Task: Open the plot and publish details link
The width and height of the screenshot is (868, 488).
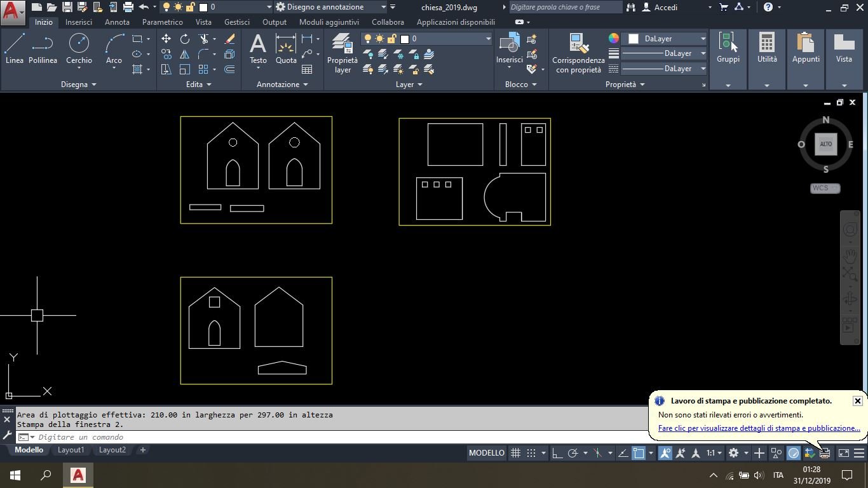Action: [x=759, y=428]
